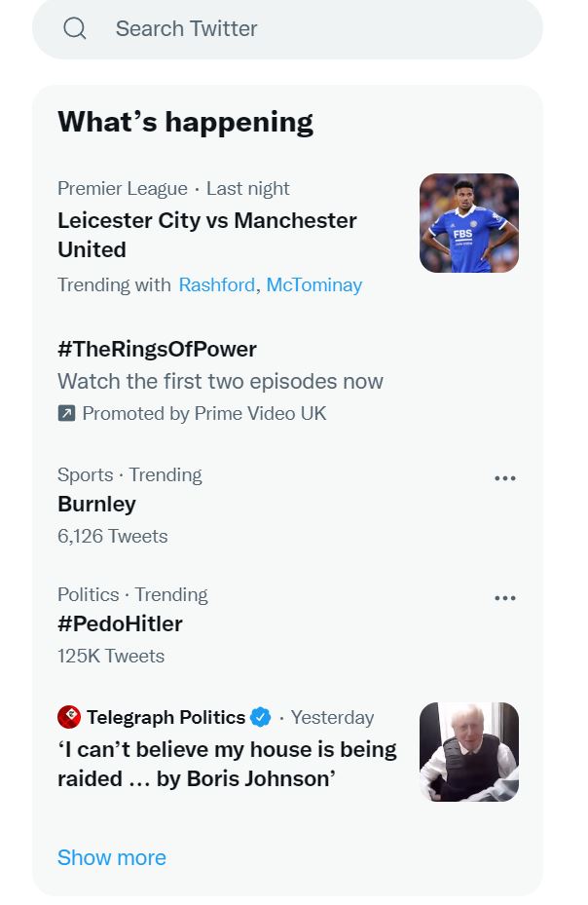588x905 pixels.
Task: Expand more options for the Politics trend
Action: pos(504,598)
